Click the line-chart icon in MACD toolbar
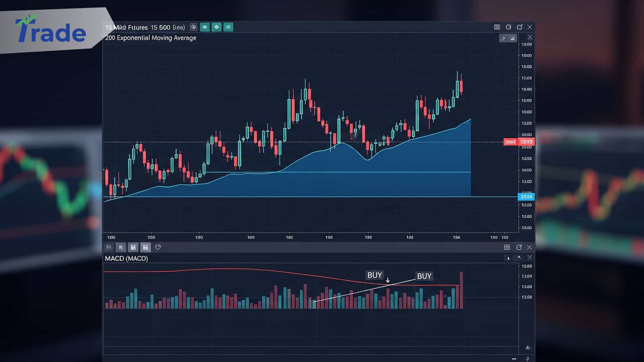 pyautogui.click(x=109, y=247)
